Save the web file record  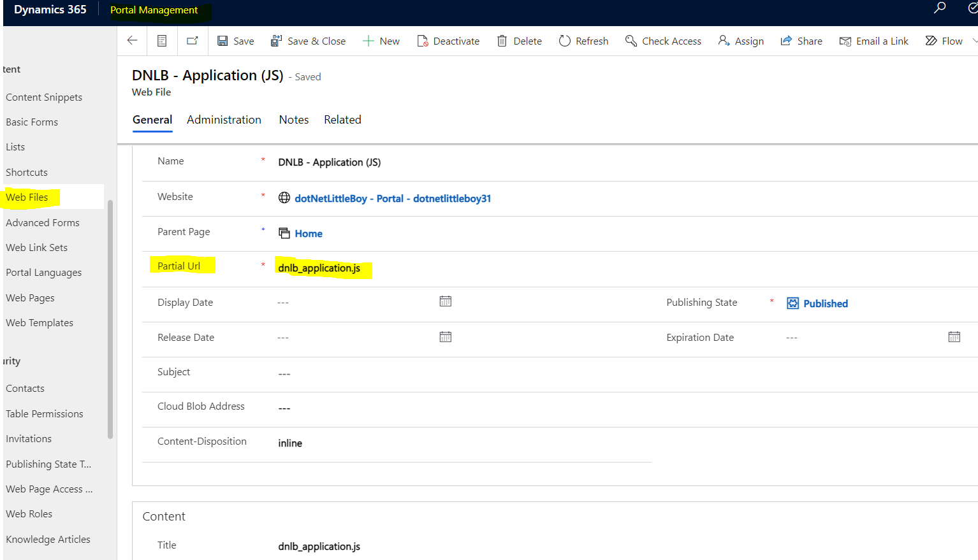235,41
